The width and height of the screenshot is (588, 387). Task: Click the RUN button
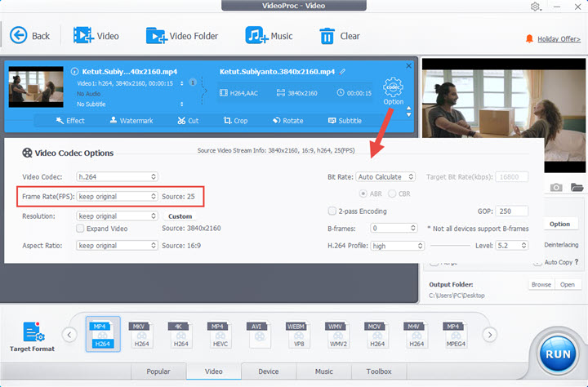coord(558,354)
